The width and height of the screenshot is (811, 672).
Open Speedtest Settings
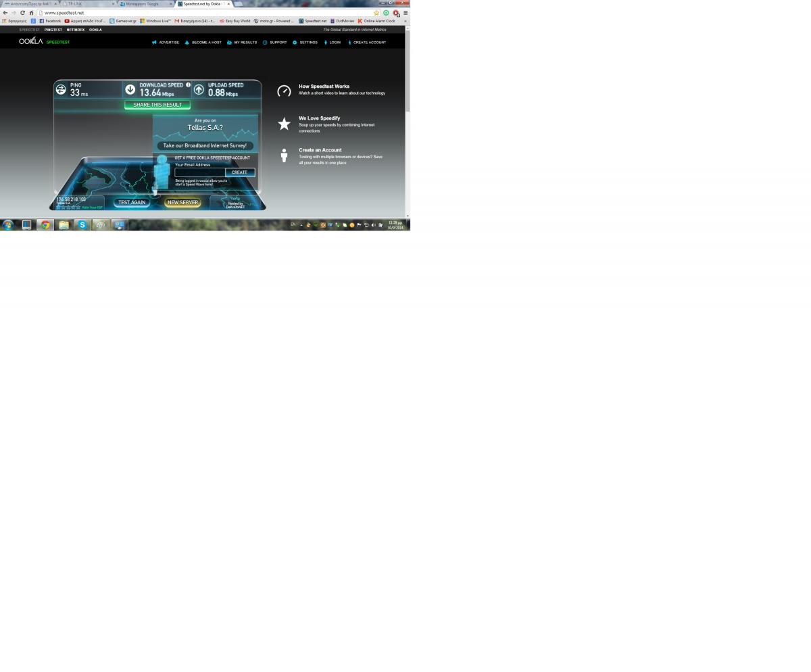[x=305, y=43]
